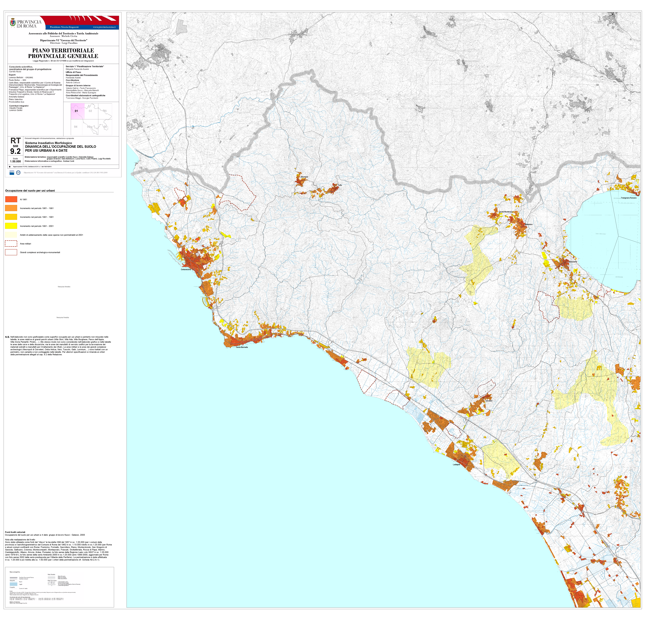Click the 'Fonti livelli vettoriali' heading
Screen dimensions: 672x634
15,532
